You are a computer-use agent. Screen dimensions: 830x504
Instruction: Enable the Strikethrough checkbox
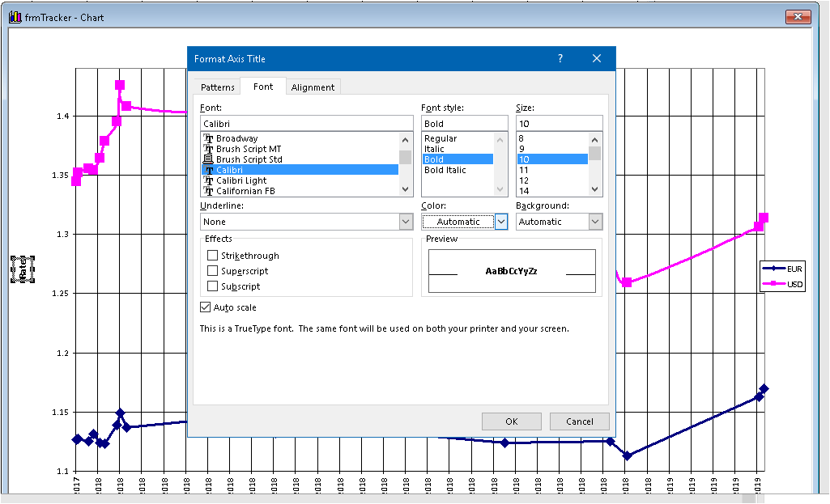[213, 256]
